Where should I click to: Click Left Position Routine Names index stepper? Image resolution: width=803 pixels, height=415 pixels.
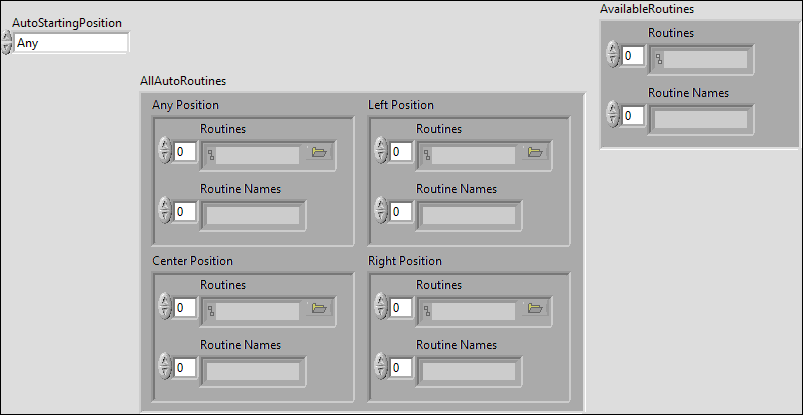[381, 211]
